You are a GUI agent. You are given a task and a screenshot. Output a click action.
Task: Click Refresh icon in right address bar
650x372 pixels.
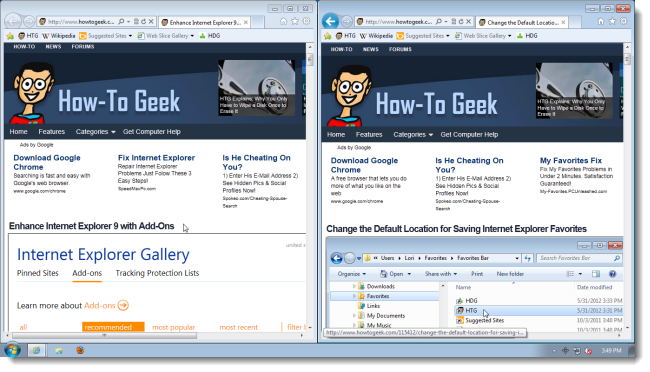coord(461,22)
